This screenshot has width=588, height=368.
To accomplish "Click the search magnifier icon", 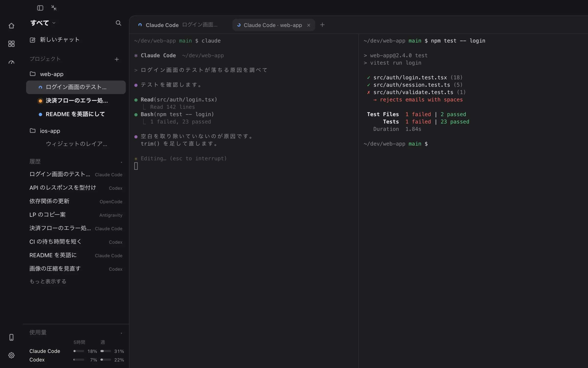I will (x=118, y=23).
